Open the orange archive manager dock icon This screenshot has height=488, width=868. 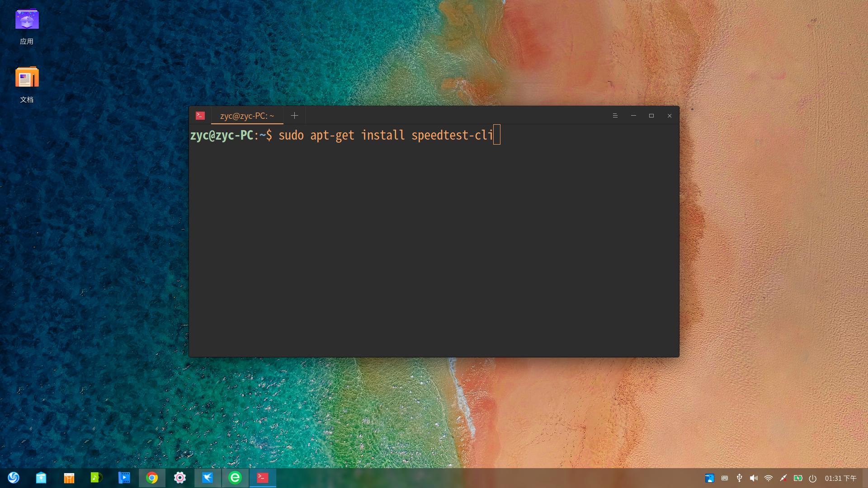point(69,478)
